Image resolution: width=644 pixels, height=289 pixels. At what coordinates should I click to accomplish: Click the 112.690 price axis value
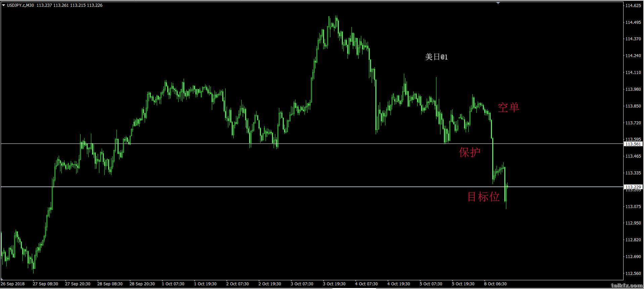pos(633,257)
